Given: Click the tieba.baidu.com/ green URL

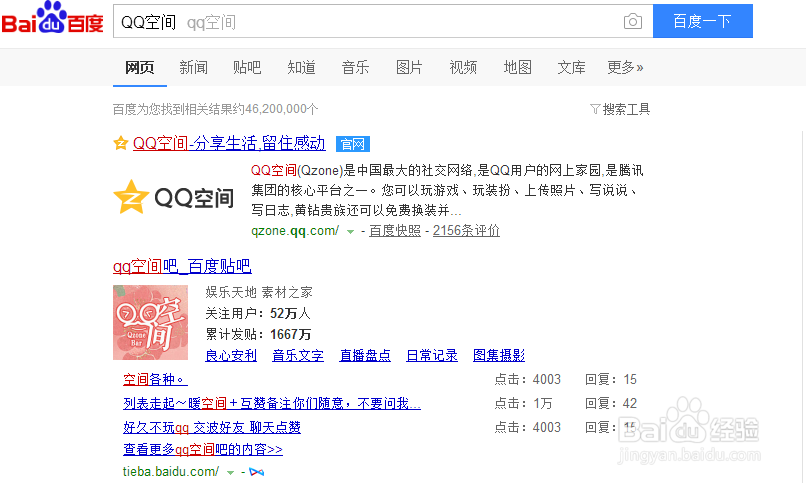Looking at the screenshot, I should pos(171,472).
